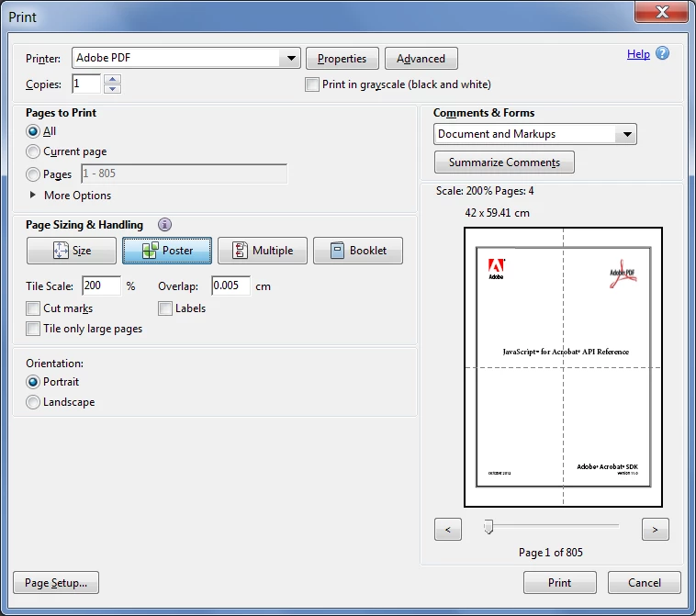Screen dimensions: 696x616
Task: Decrease copies with the down arrow
Action: coord(113,89)
